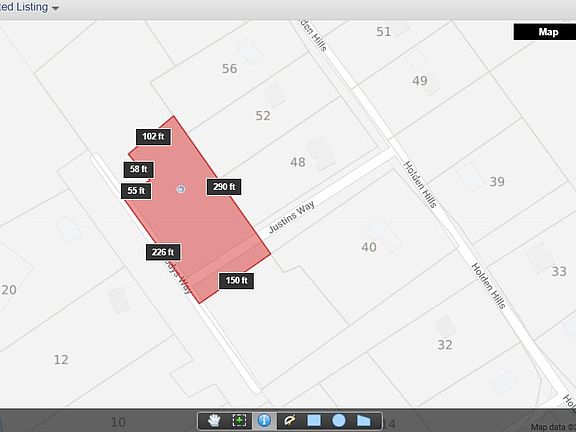Open the Listing dropdown arrow
This screenshot has height=432, width=576.
[55, 8]
